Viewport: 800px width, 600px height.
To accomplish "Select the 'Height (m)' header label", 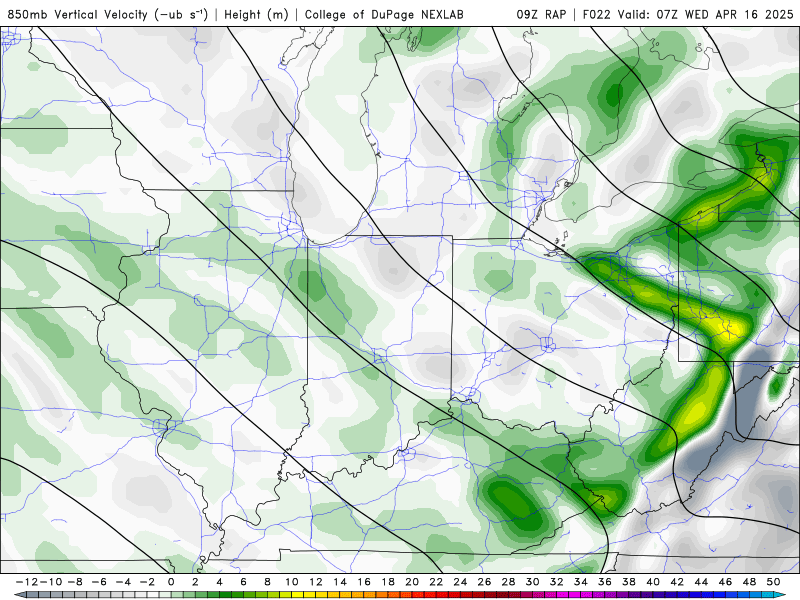I will click(x=256, y=14).
